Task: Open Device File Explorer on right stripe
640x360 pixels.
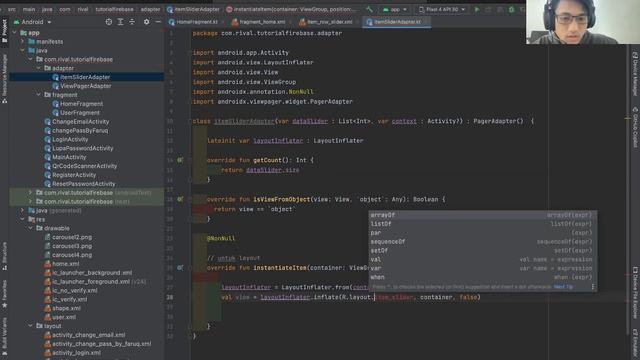Action: click(635, 293)
